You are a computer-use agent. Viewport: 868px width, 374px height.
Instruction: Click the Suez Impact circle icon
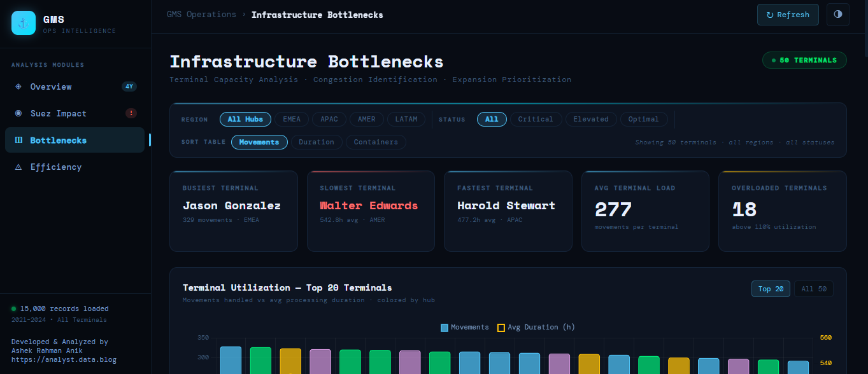click(x=18, y=113)
